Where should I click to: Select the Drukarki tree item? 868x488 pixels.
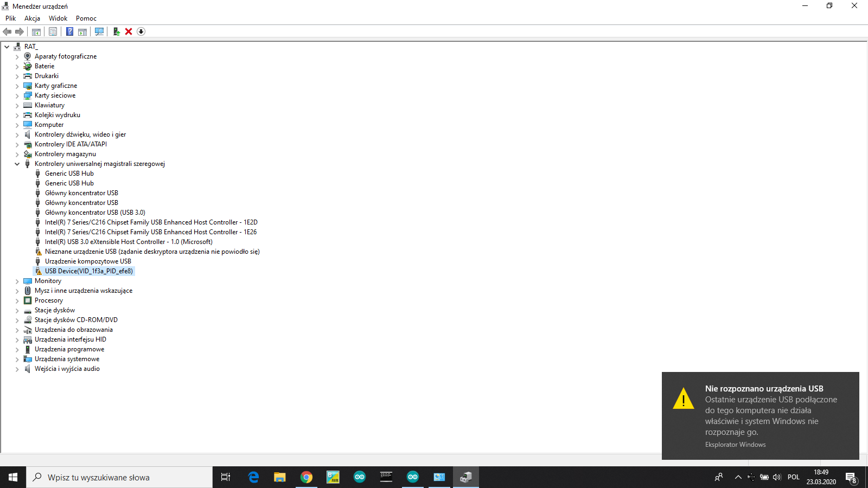[47, 76]
